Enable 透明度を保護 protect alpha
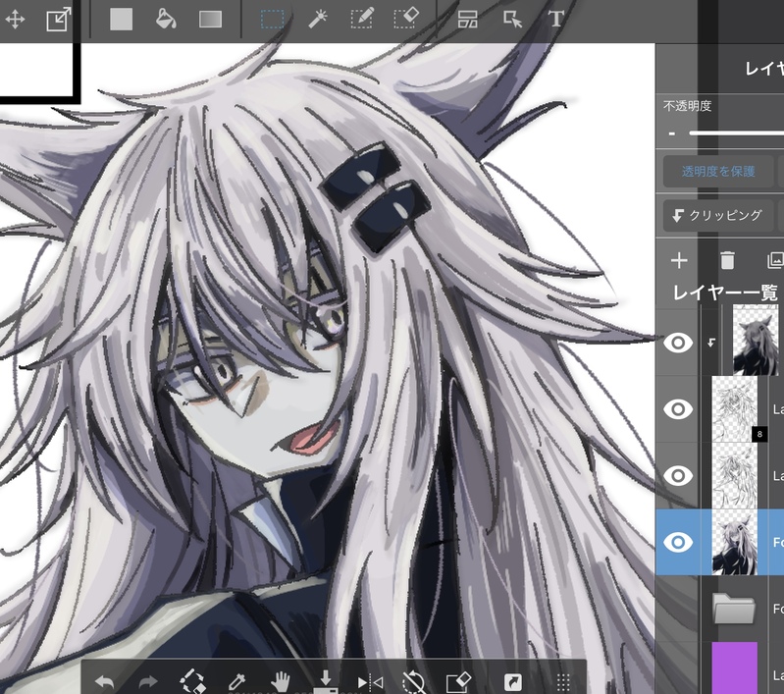 [x=718, y=172]
